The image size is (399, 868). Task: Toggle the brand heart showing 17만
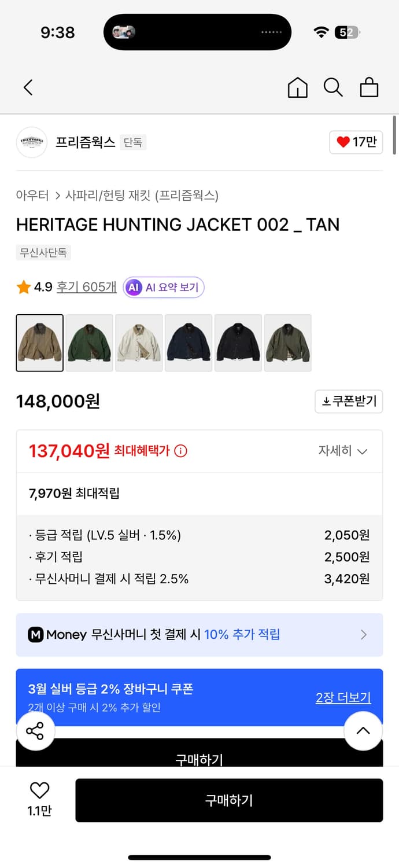tap(356, 142)
